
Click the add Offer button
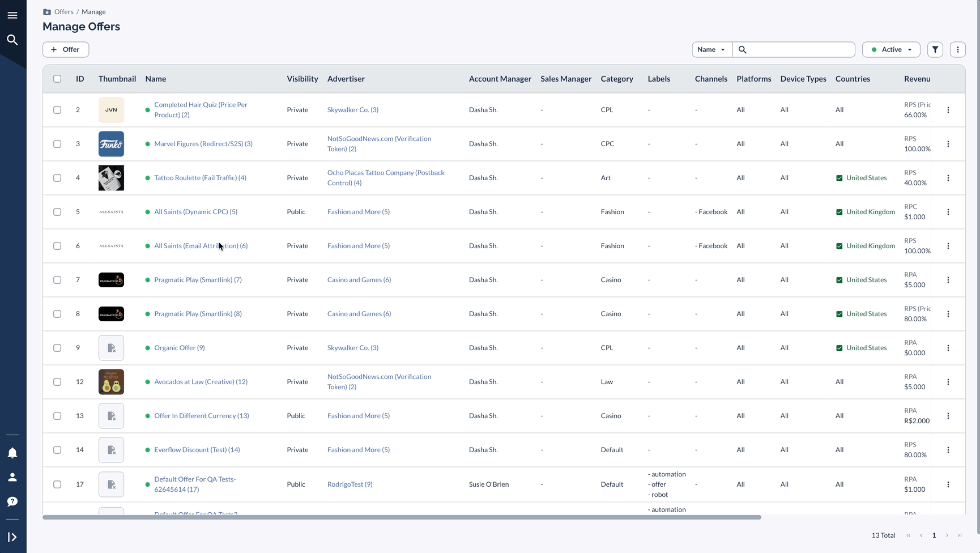(66, 49)
